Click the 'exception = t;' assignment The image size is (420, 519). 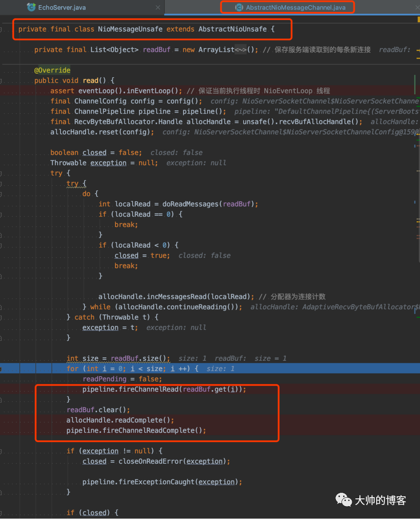(110, 328)
